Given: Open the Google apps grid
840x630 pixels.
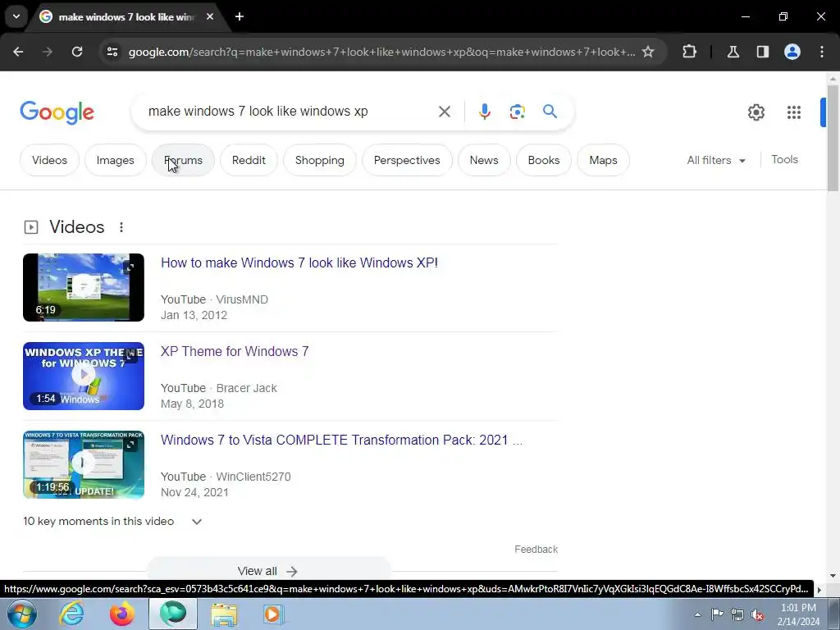Looking at the screenshot, I should point(794,112).
